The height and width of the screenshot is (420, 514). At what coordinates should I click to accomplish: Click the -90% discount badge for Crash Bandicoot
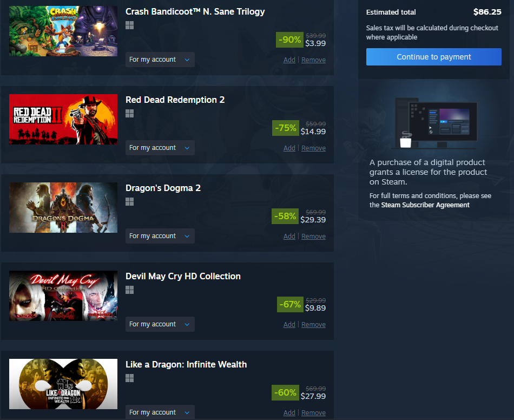coord(289,40)
